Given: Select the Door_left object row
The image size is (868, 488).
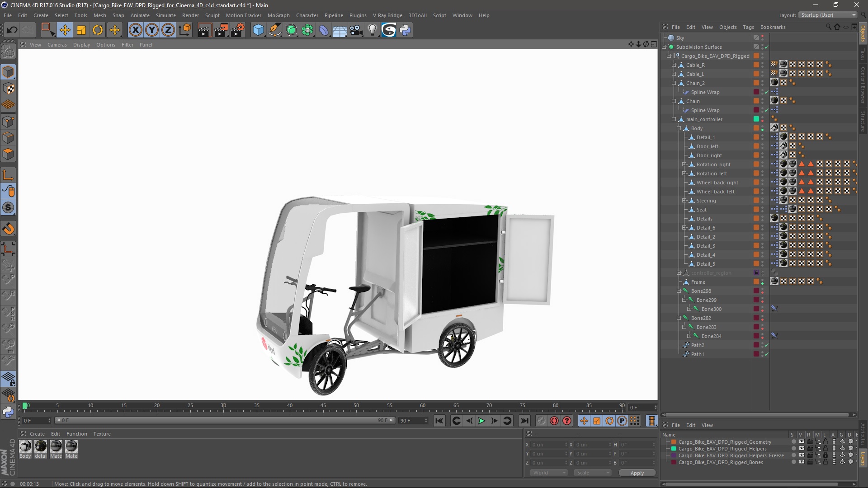Looking at the screenshot, I should [x=707, y=146].
